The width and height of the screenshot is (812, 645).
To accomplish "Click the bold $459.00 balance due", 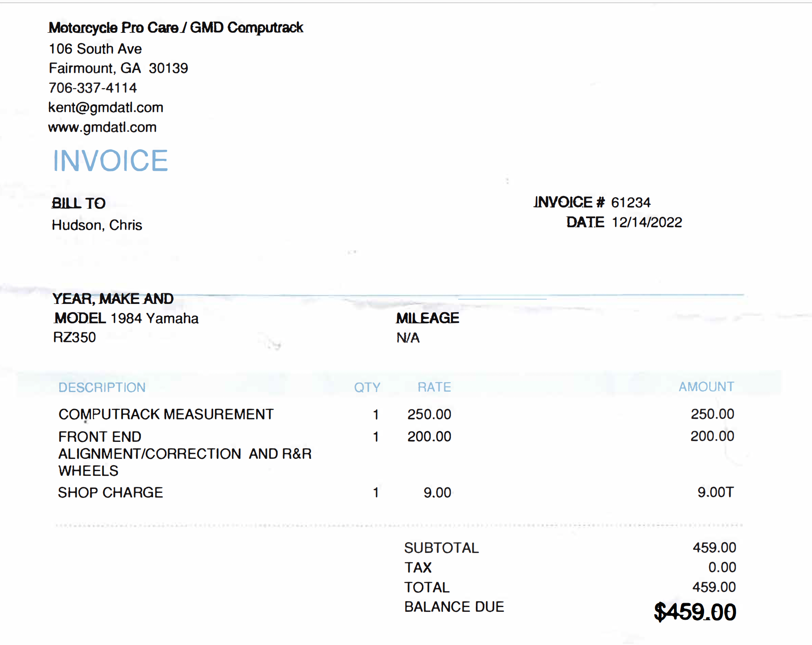I will click(695, 612).
